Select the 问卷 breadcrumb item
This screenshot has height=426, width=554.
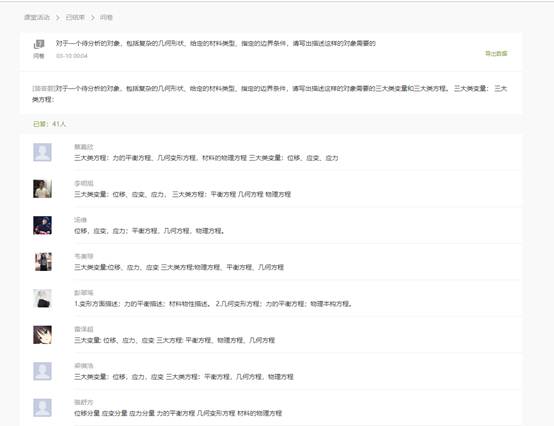coord(106,17)
